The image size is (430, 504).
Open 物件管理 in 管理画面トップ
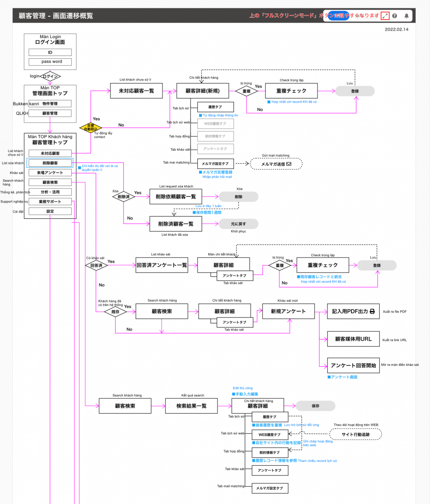(x=50, y=104)
